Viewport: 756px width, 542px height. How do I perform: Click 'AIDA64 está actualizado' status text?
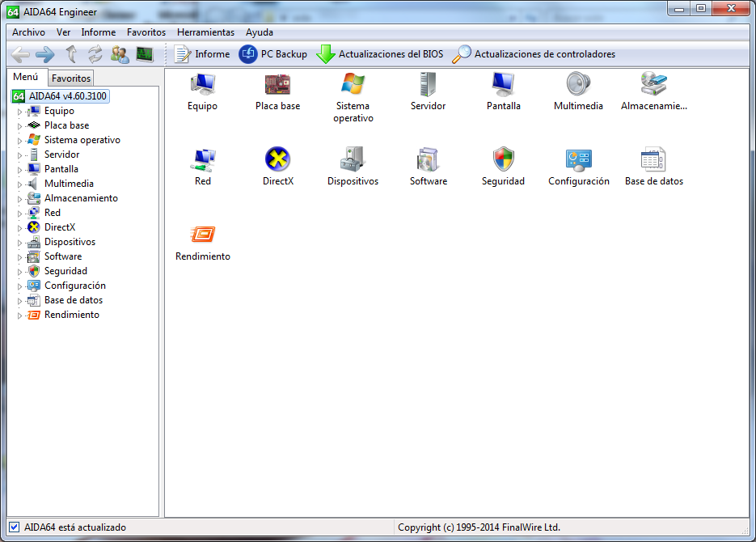pos(75,527)
